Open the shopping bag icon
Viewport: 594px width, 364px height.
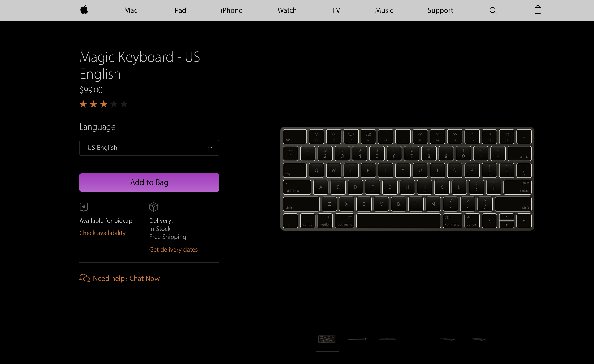pos(538,10)
